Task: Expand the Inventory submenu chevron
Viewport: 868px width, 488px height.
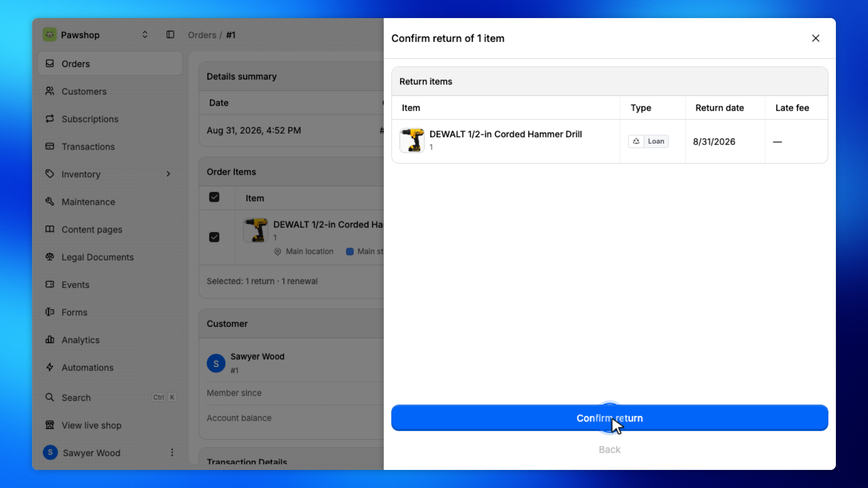Action: 168,174
